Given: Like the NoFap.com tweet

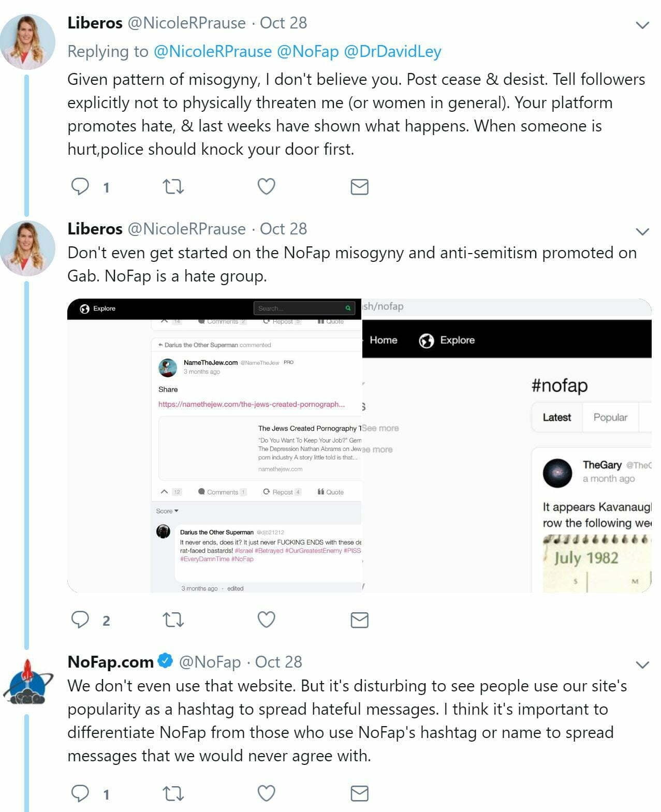Looking at the screenshot, I should click(266, 793).
